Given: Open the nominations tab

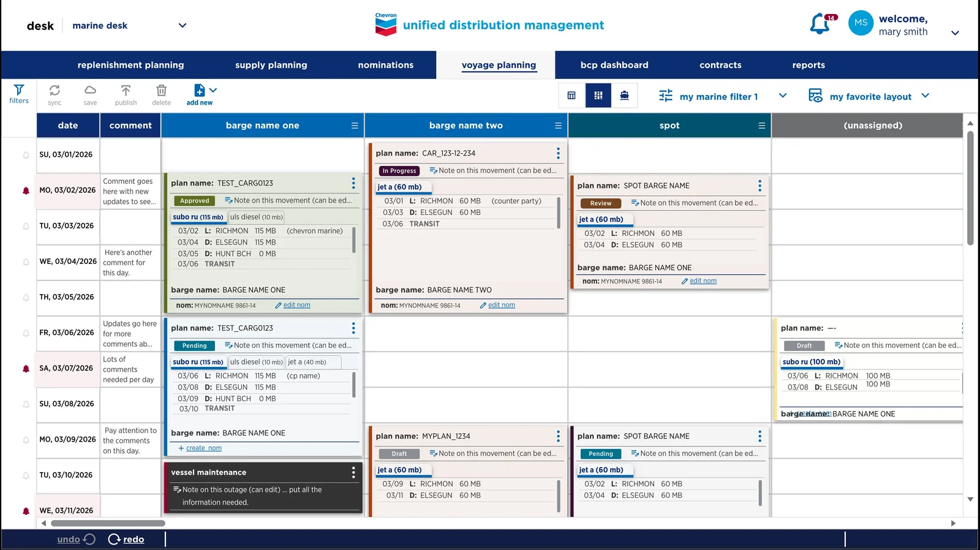Looking at the screenshot, I should [x=386, y=65].
